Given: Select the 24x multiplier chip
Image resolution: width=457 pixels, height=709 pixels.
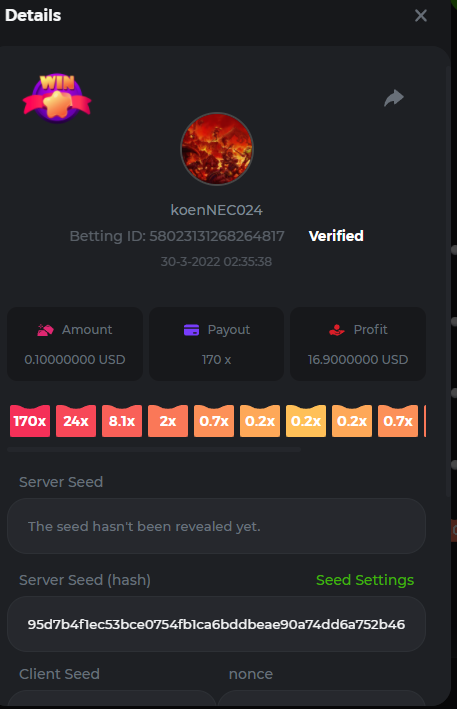Looking at the screenshot, I should [x=76, y=421].
